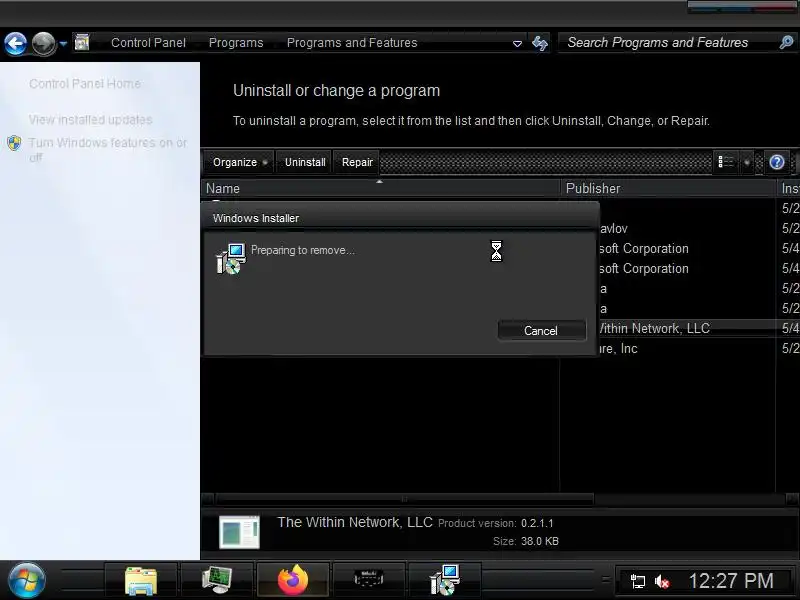Select the Within Network, LLC row

699,328
